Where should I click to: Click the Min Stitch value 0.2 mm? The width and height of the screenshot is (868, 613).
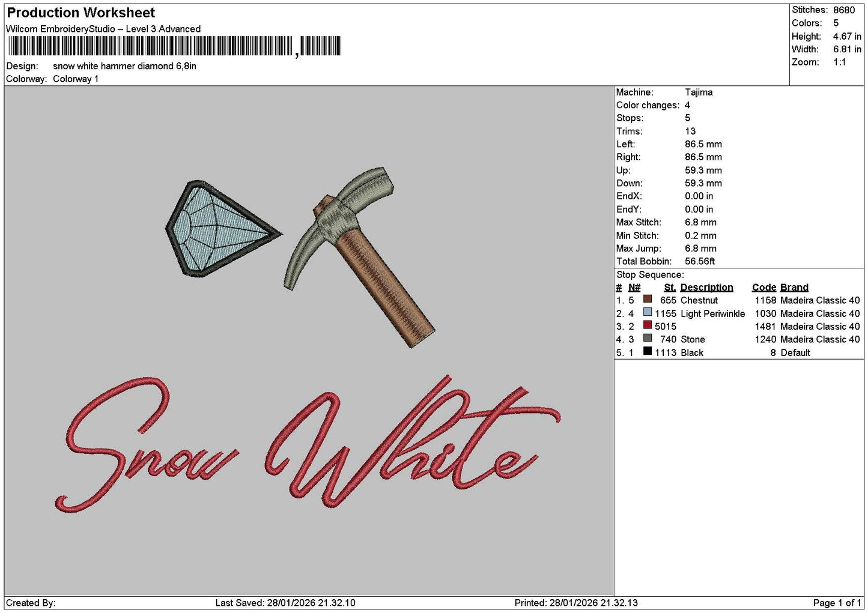700,235
